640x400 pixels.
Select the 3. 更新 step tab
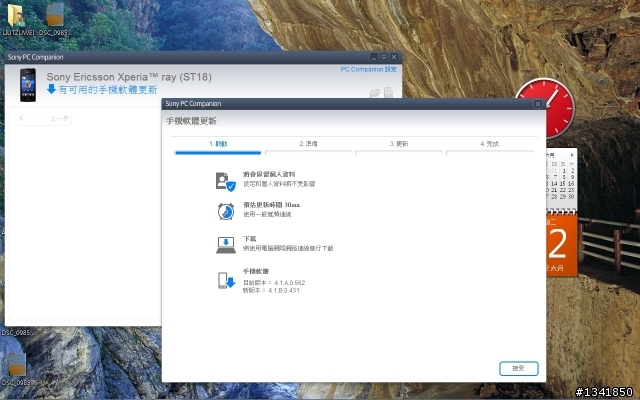click(x=399, y=144)
